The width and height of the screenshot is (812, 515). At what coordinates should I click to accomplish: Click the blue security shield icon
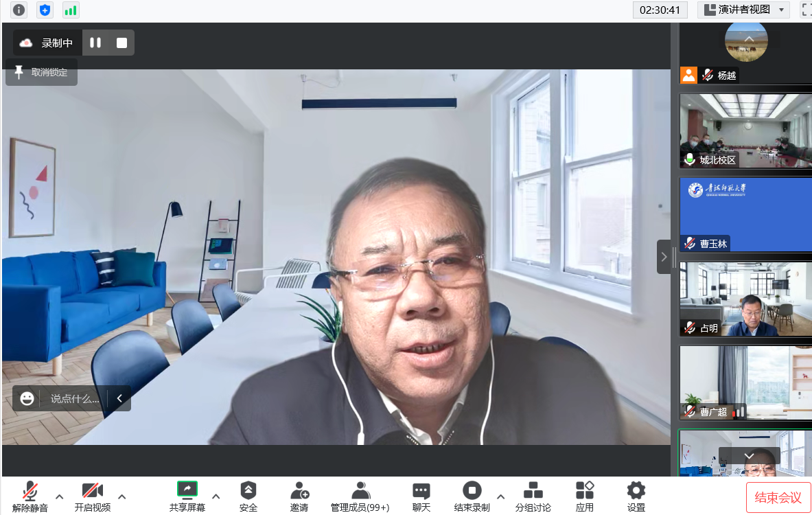45,10
